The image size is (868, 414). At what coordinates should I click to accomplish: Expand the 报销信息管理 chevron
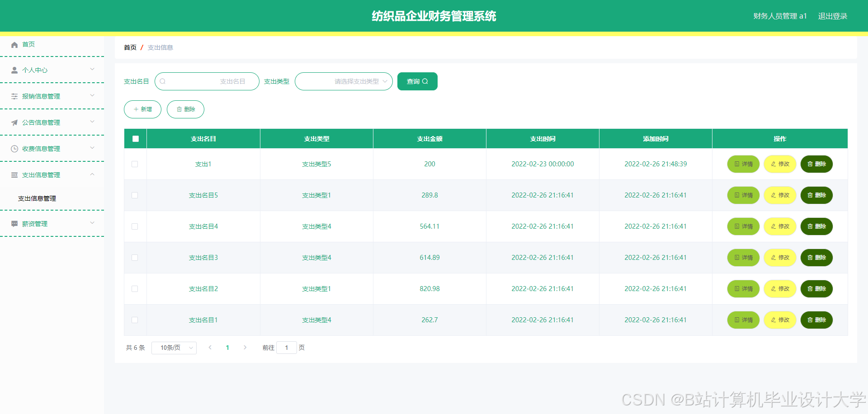coord(92,95)
